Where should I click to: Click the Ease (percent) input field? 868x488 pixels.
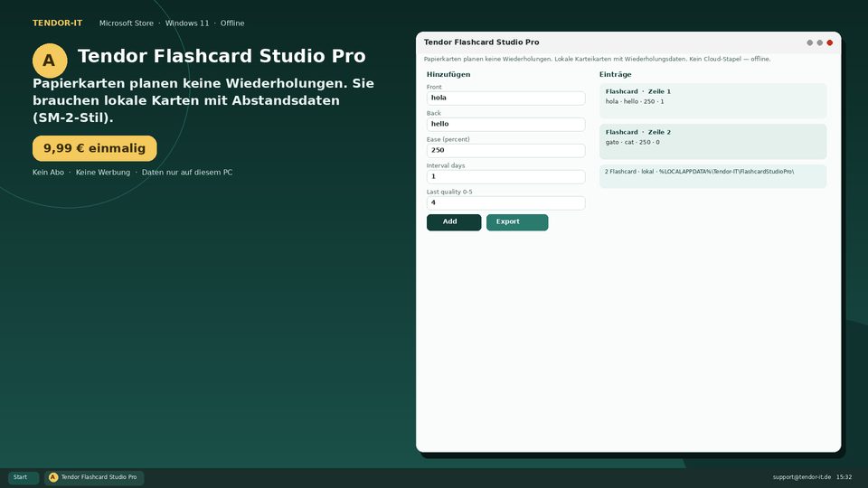coord(505,151)
